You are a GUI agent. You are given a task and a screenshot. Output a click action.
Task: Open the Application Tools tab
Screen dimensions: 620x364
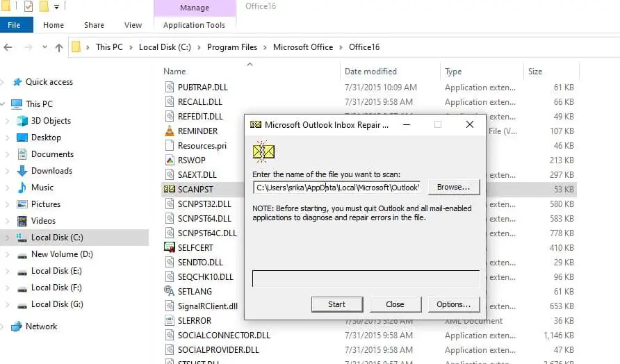click(x=194, y=25)
